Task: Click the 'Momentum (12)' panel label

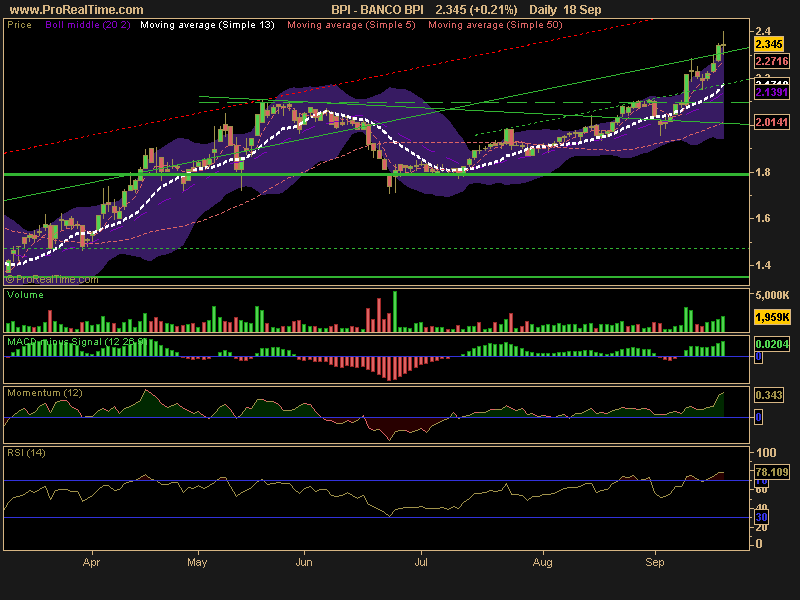Action: tap(45, 393)
